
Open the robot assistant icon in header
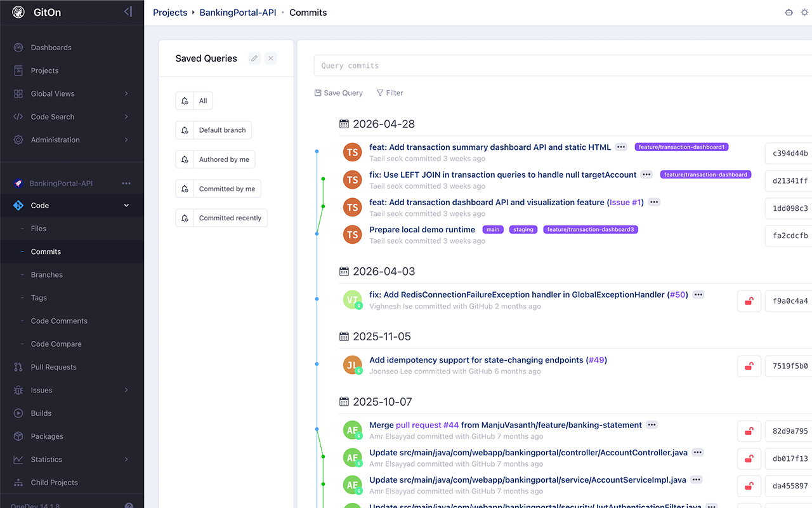click(789, 12)
